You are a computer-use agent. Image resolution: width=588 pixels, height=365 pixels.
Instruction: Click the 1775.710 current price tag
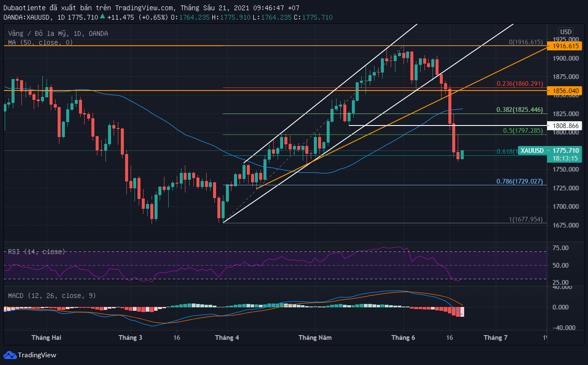click(x=566, y=150)
